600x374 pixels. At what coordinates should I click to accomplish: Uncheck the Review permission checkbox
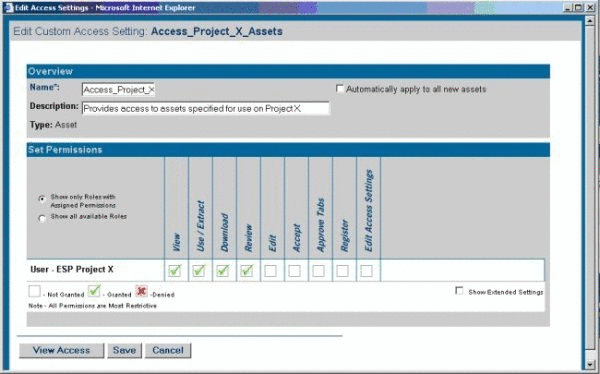click(247, 271)
